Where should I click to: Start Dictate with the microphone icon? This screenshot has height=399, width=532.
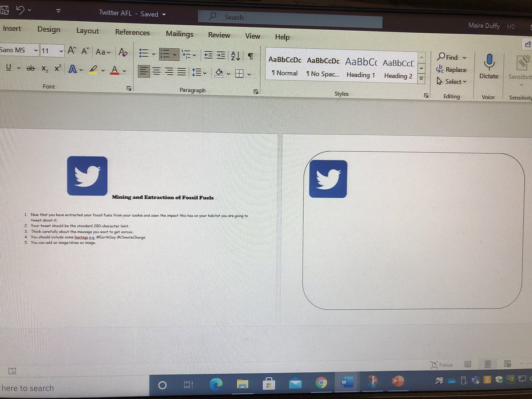489,66
